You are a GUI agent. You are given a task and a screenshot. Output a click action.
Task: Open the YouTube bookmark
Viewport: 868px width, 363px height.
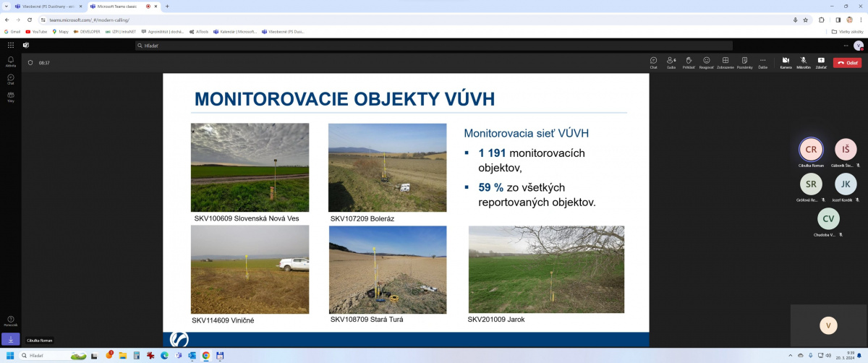coord(36,32)
